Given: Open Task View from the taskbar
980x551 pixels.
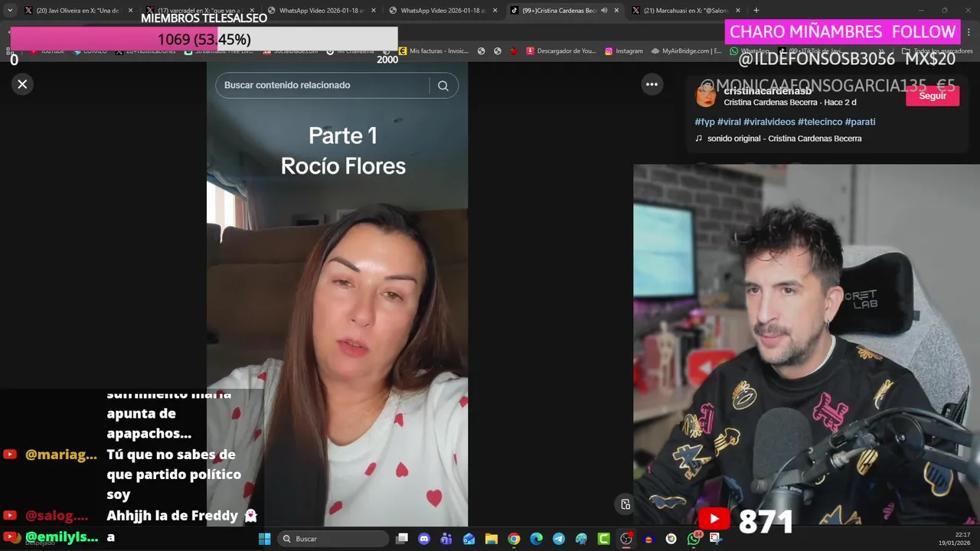Looking at the screenshot, I should point(402,539).
